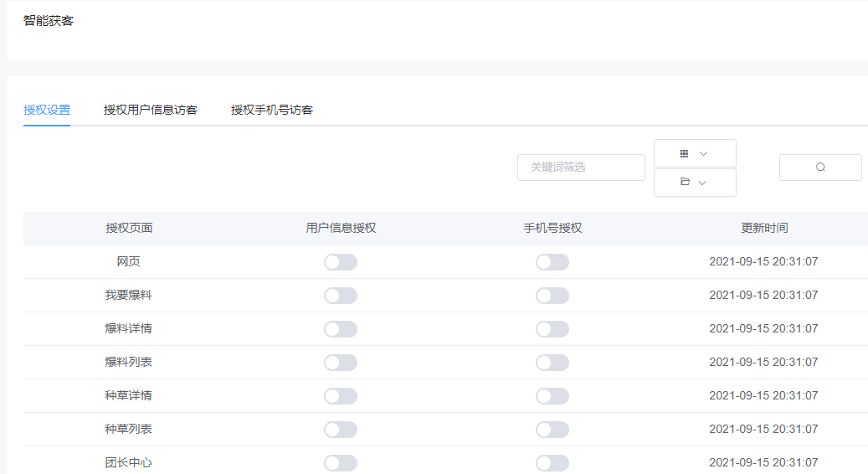
Task: Select the 种草列表 page name cell
Action: pyautogui.click(x=128, y=429)
